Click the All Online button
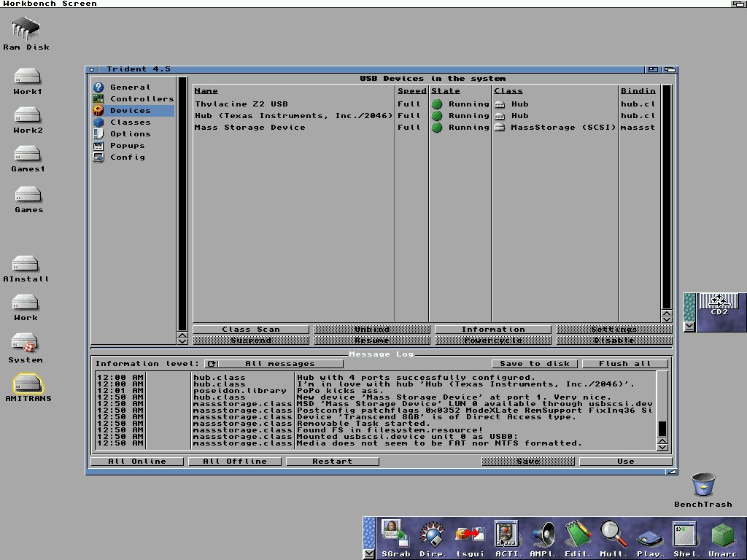The height and width of the screenshot is (560, 747). point(137,461)
